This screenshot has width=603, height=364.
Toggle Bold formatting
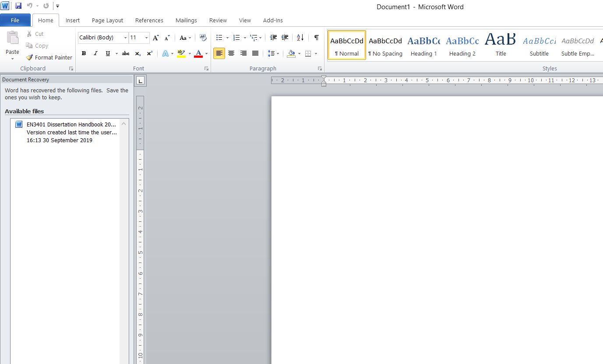(x=84, y=53)
